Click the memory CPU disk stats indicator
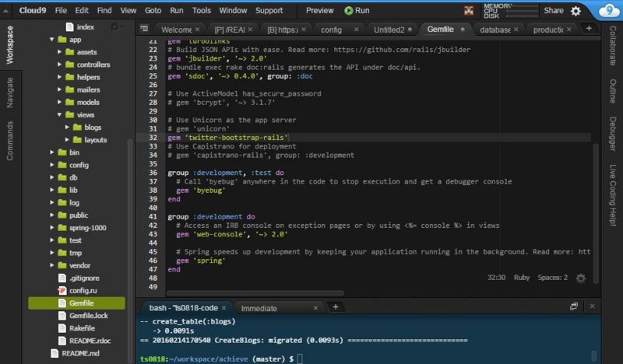Viewport: 623px width, 364px height. 511,11
